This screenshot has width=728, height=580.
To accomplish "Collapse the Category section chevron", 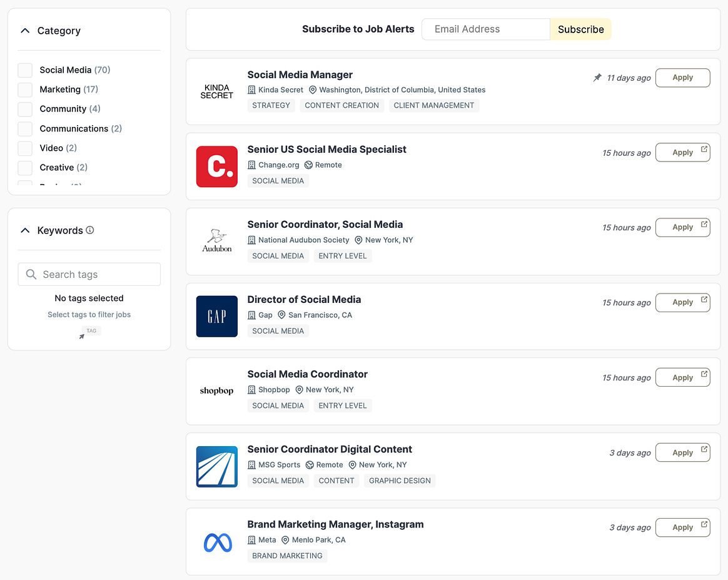I will point(25,31).
